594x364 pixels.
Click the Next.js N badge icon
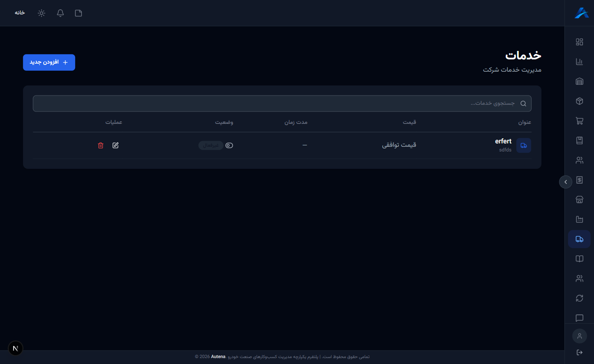[16, 348]
